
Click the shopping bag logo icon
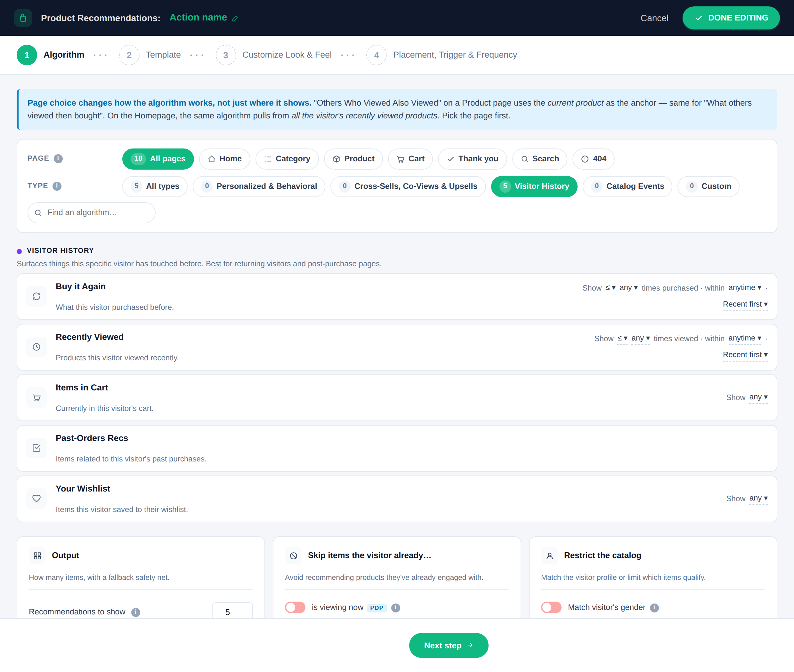tap(23, 18)
